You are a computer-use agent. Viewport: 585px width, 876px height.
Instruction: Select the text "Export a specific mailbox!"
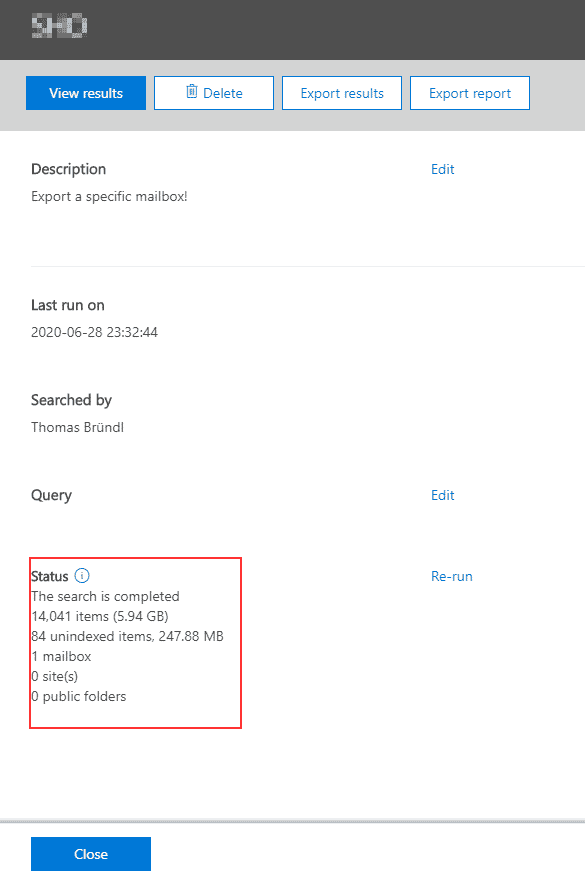[x=110, y=197]
